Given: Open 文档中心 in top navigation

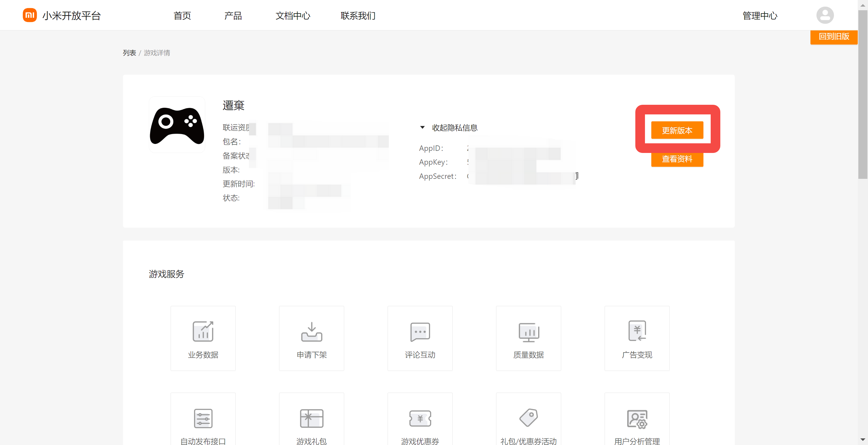Looking at the screenshot, I should [292, 15].
